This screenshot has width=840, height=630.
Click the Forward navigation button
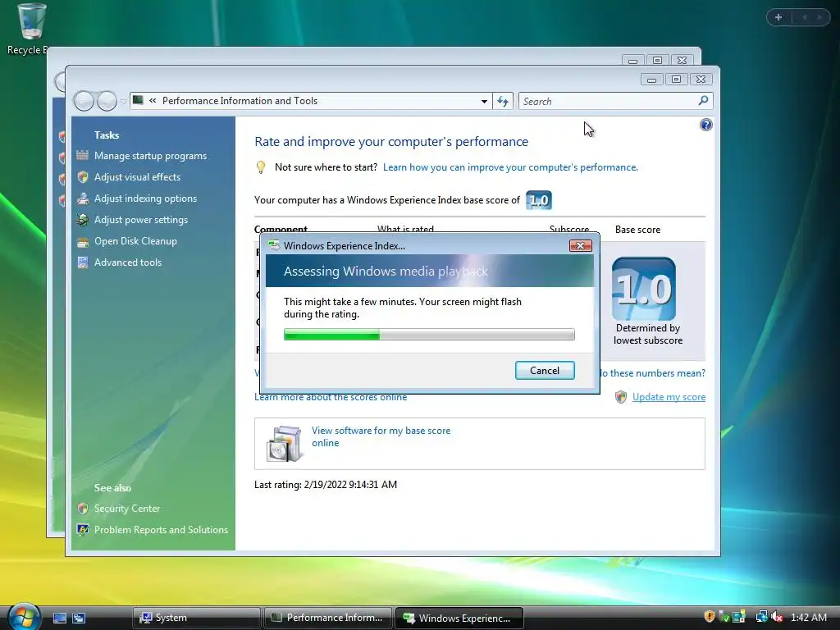107,101
